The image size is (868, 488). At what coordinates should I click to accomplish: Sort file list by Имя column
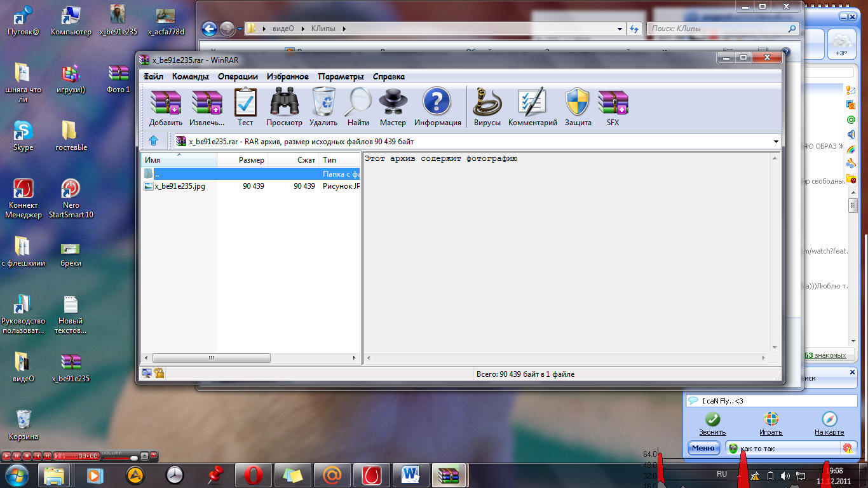(179, 159)
